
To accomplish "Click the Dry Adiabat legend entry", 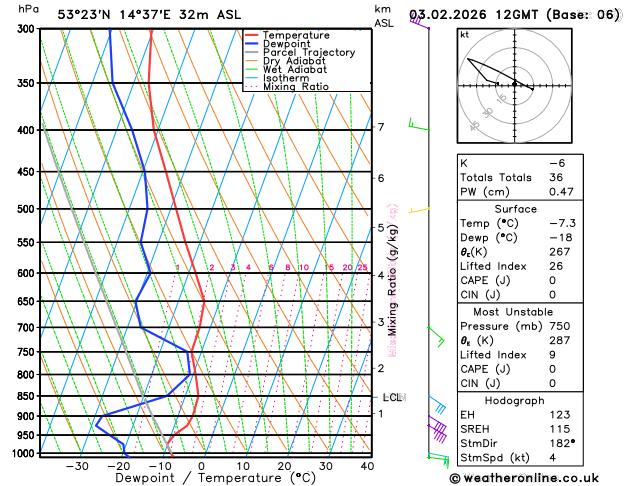I will (x=285, y=61).
